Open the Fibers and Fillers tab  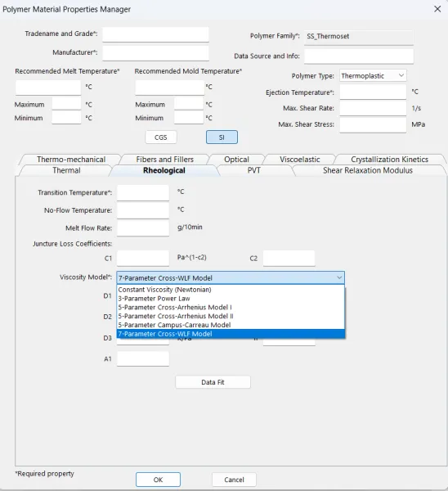165,160
